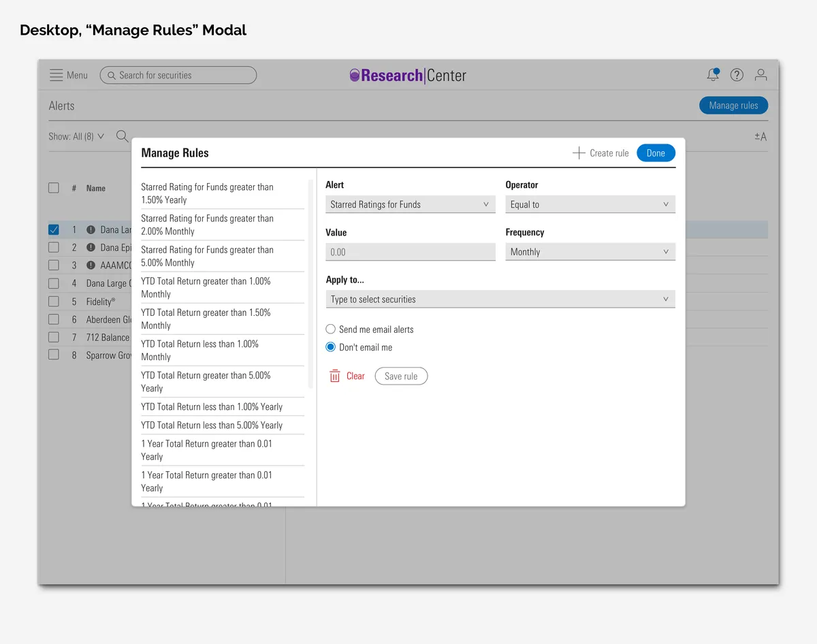This screenshot has height=644, width=817.
Task: Click the notifications bell icon
Action: click(x=713, y=75)
